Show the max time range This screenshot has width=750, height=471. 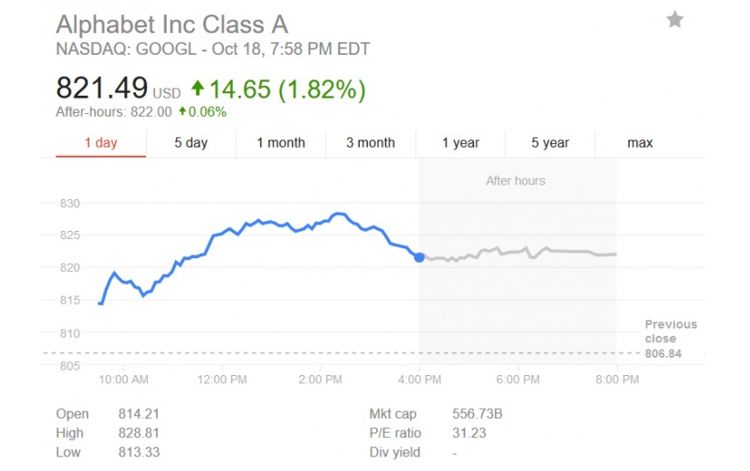pyautogui.click(x=640, y=143)
